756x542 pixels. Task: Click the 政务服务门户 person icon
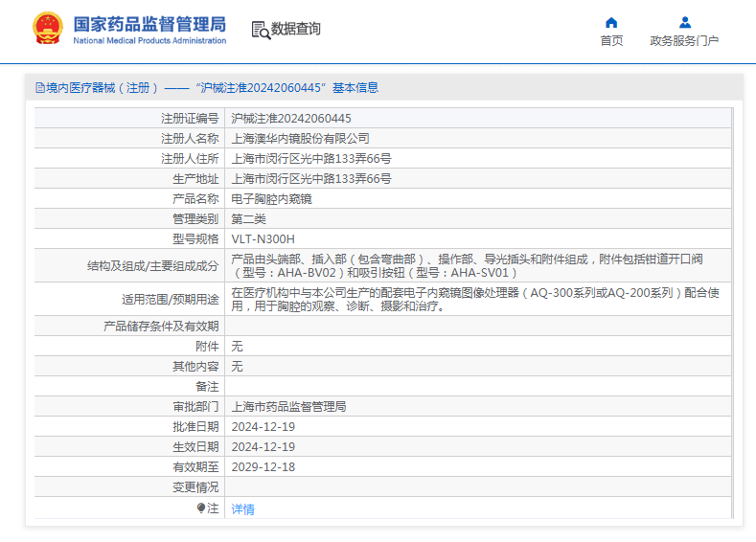(x=685, y=23)
